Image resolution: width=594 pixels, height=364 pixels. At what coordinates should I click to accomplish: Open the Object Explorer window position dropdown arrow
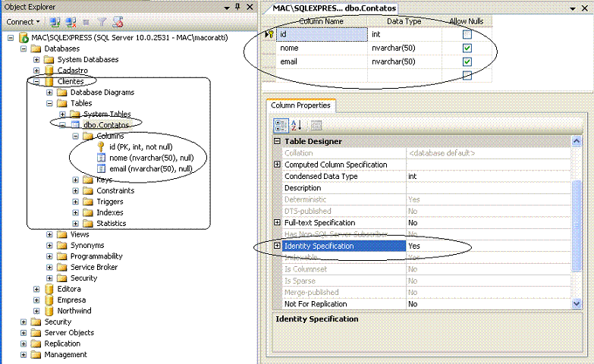227,8
